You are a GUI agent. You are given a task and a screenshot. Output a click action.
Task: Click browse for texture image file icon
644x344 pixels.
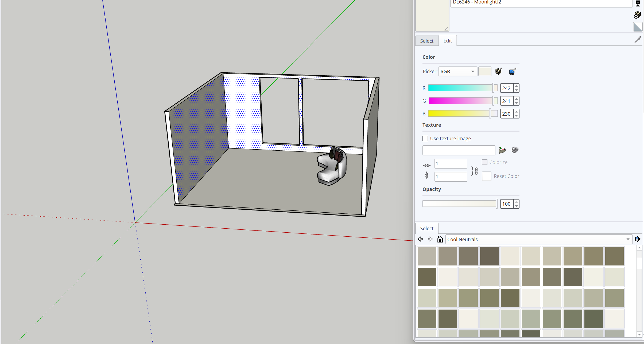tap(502, 150)
